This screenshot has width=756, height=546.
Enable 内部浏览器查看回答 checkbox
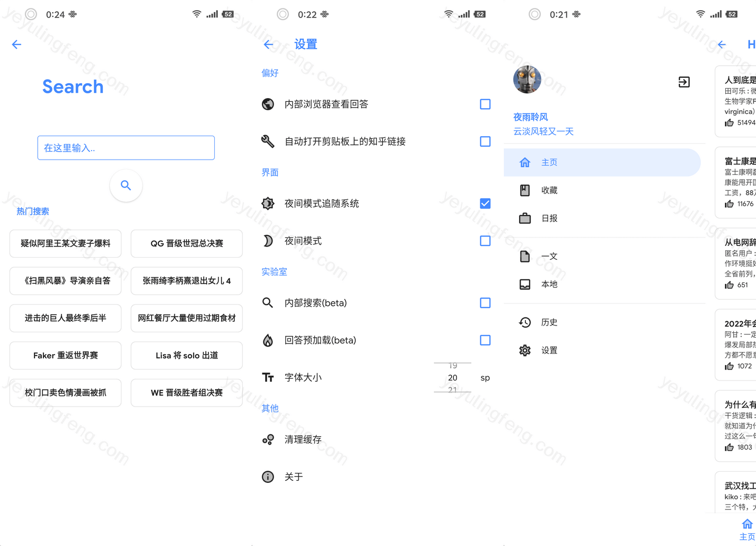pyautogui.click(x=485, y=104)
